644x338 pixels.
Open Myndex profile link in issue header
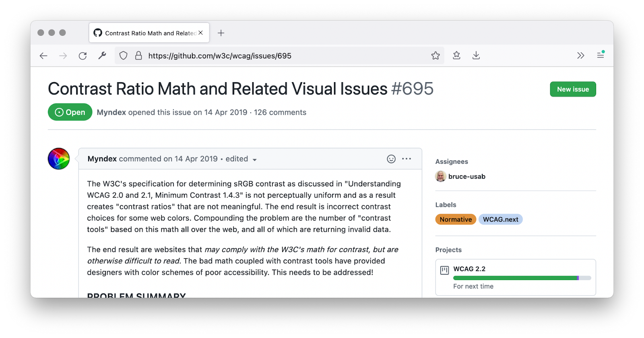111,112
